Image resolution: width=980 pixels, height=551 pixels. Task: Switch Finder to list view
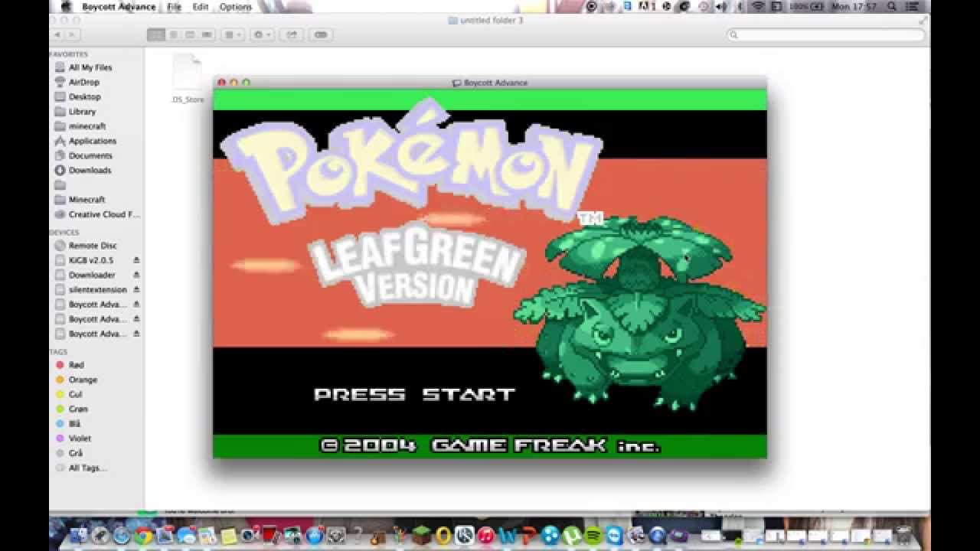click(173, 34)
